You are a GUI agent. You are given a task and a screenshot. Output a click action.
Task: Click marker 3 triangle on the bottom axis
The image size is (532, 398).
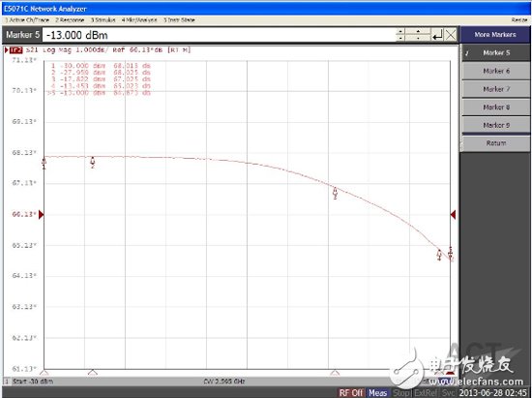click(335, 373)
